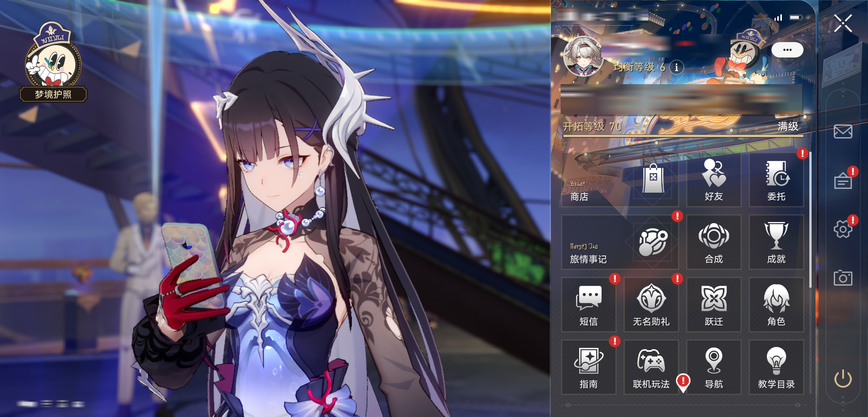Open the 好友 friends menu
This screenshot has height=417, width=868.
click(714, 180)
